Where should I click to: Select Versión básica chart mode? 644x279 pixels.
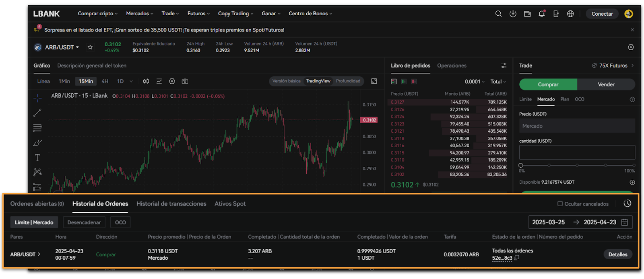(286, 81)
